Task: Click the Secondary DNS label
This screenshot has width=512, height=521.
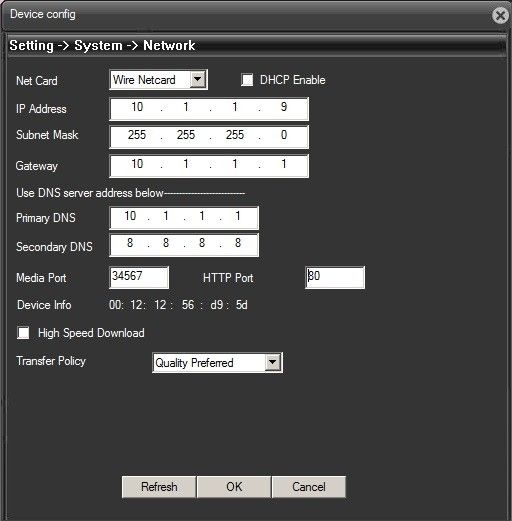Action: pos(54,247)
